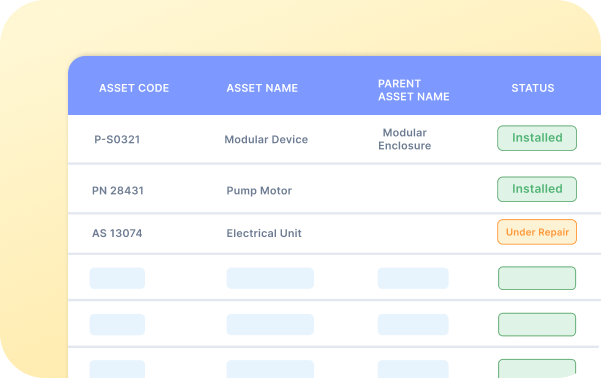This screenshot has height=378, width=601.
Task: Open the Pump Motor asset
Action: pyautogui.click(x=259, y=191)
